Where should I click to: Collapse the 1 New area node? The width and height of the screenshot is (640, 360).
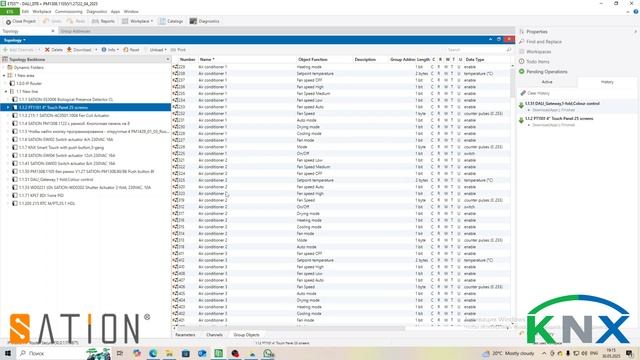(x=4, y=76)
